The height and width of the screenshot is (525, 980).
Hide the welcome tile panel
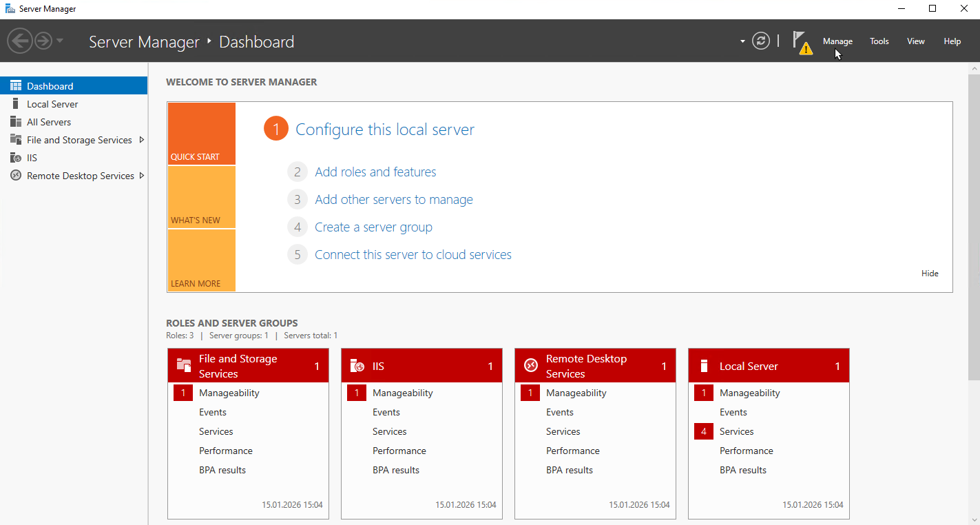(x=930, y=274)
